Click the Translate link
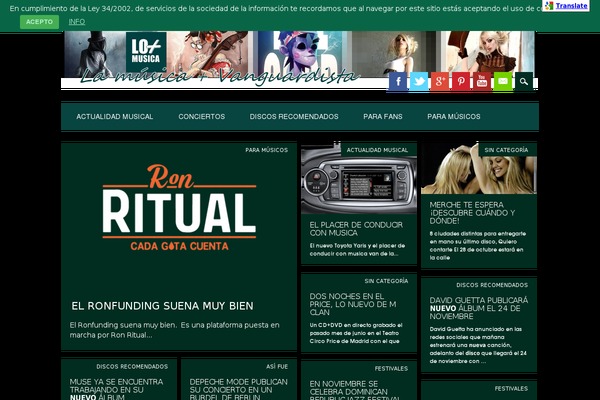Viewport: 600px width, 400px height. pyautogui.click(x=571, y=6)
